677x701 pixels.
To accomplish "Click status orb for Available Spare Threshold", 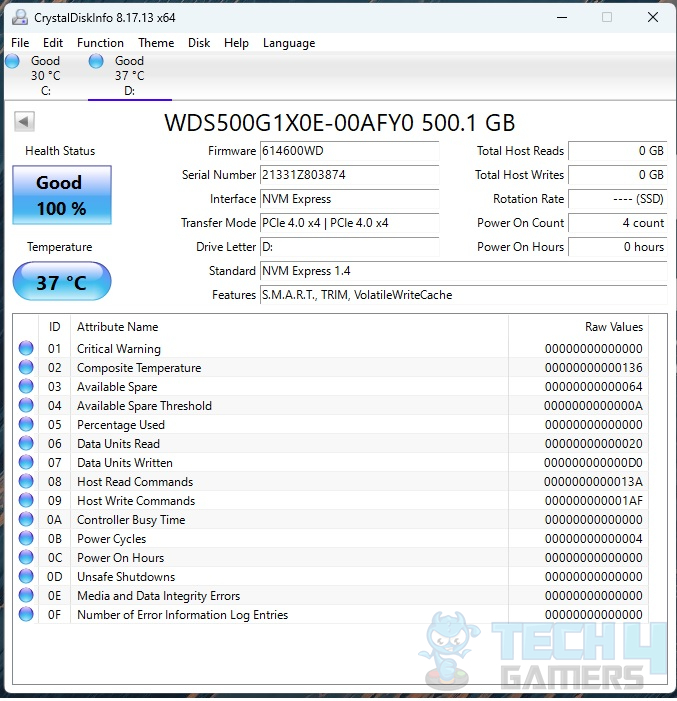I will (26, 405).
